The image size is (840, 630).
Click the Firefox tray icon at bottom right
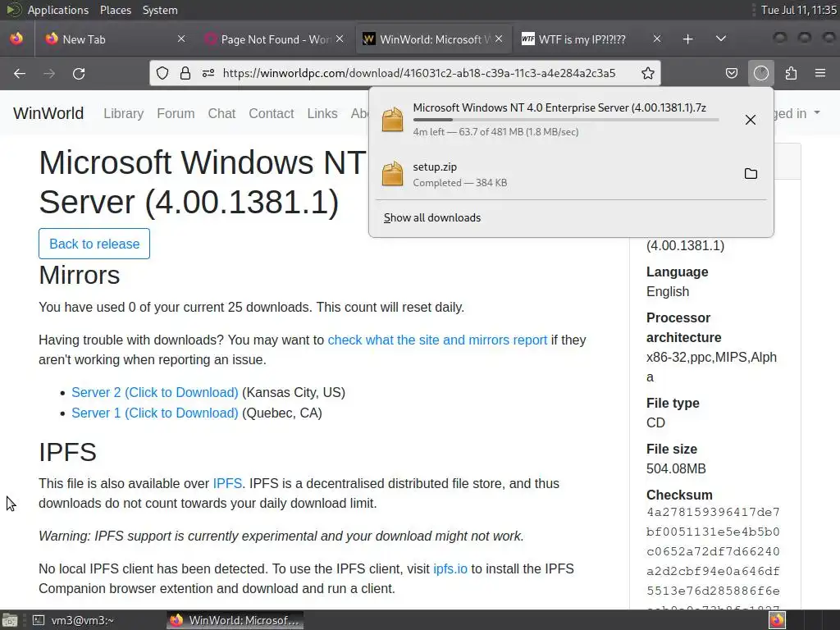pos(777,620)
